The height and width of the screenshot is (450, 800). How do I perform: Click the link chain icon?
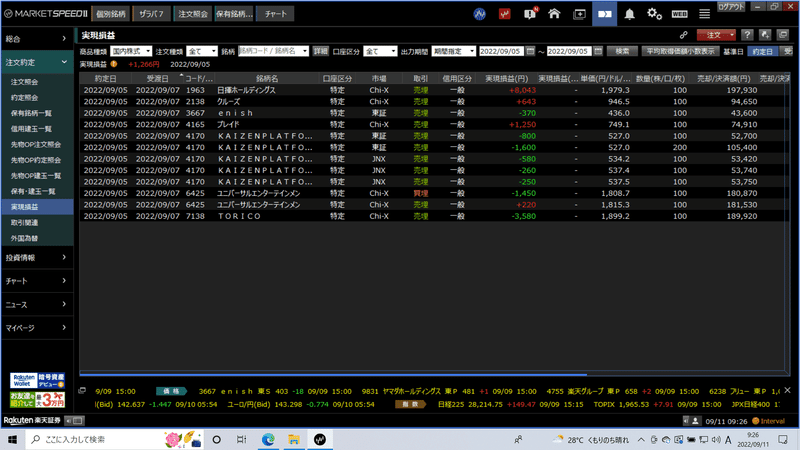click(x=683, y=35)
